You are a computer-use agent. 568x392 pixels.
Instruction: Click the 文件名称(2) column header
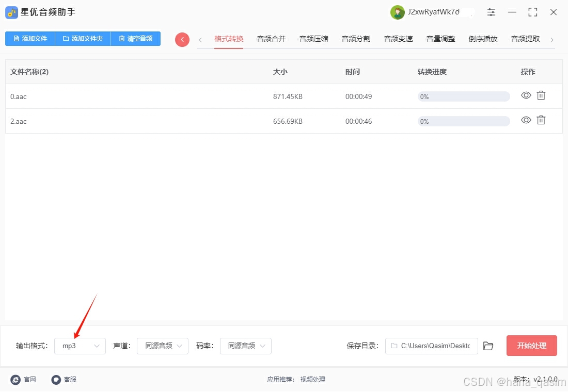click(29, 72)
